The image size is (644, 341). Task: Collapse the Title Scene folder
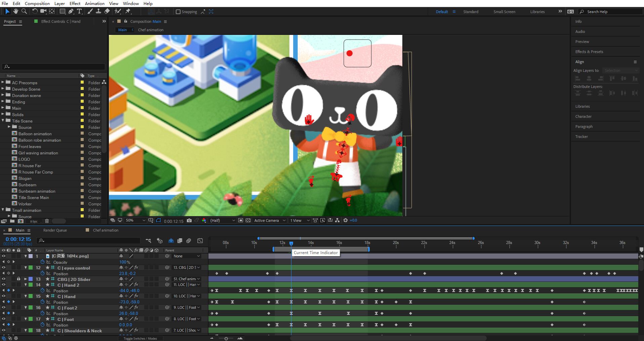[3, 120]
